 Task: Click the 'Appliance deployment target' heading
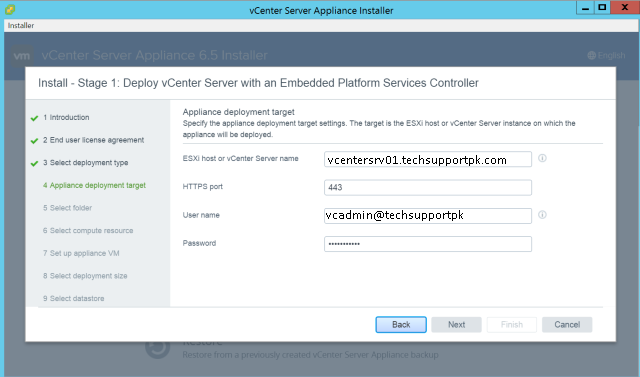pos(238,112)
